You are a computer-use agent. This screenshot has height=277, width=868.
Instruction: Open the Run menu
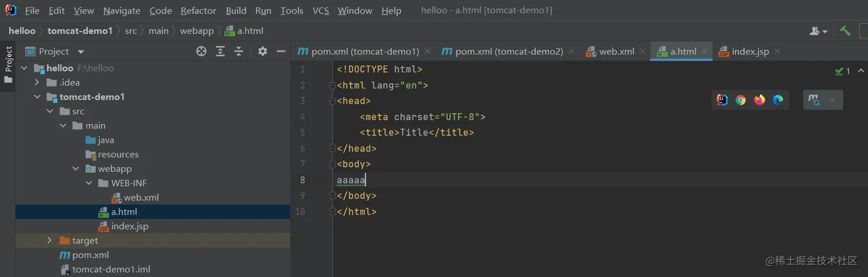263,10
